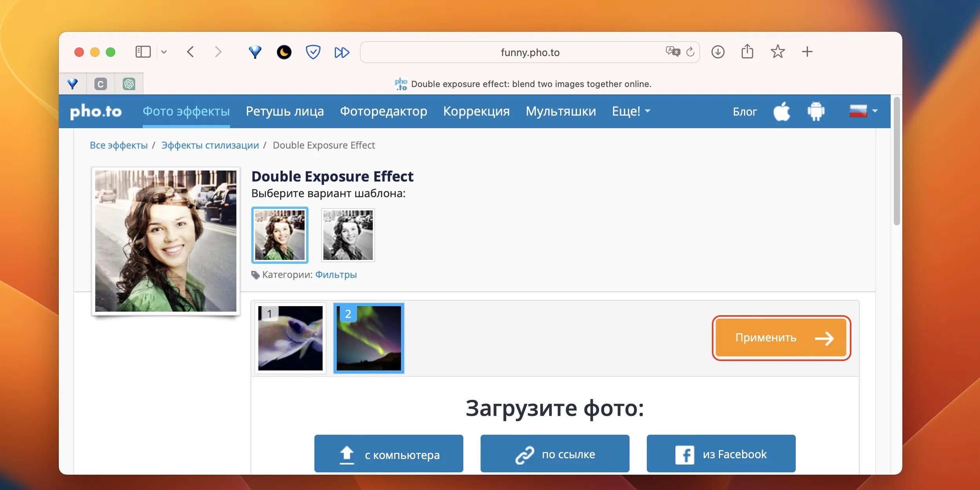980x490 pixels.
Task: Click the page vertical scrollbar thumb
Action: (897, 162)
